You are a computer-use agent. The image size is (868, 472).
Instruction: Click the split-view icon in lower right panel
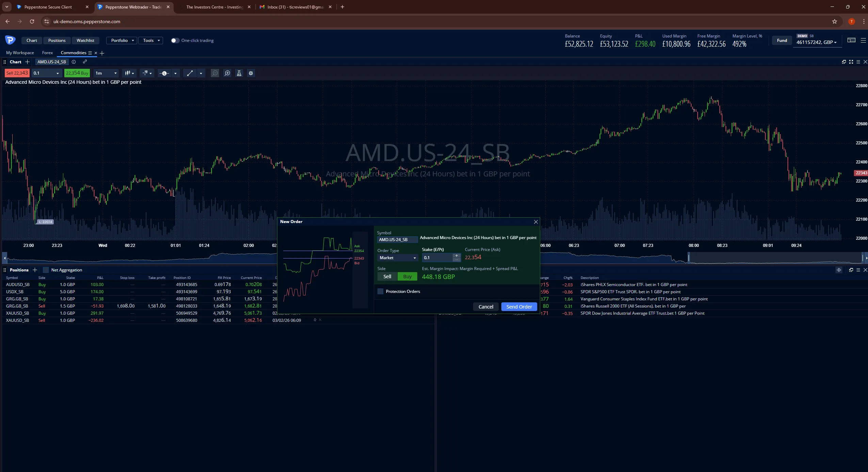point(839,270)
